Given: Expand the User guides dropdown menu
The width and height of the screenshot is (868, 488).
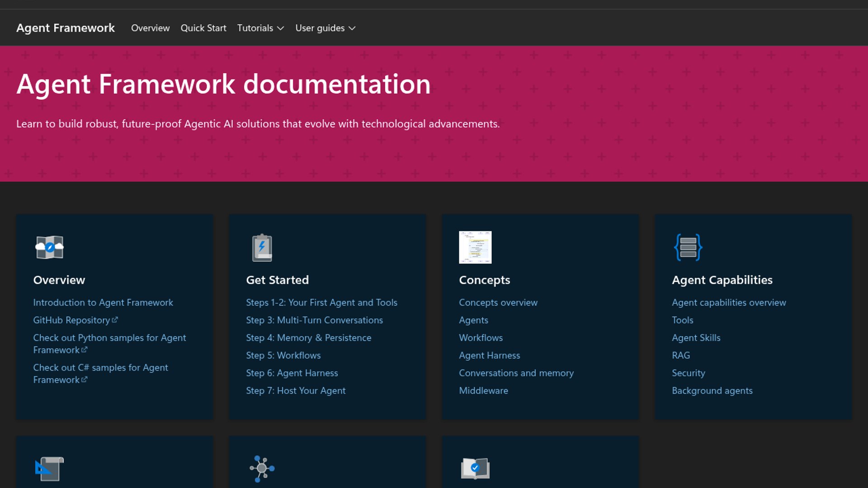Looking at the screenshot, I should pos(325,28).
